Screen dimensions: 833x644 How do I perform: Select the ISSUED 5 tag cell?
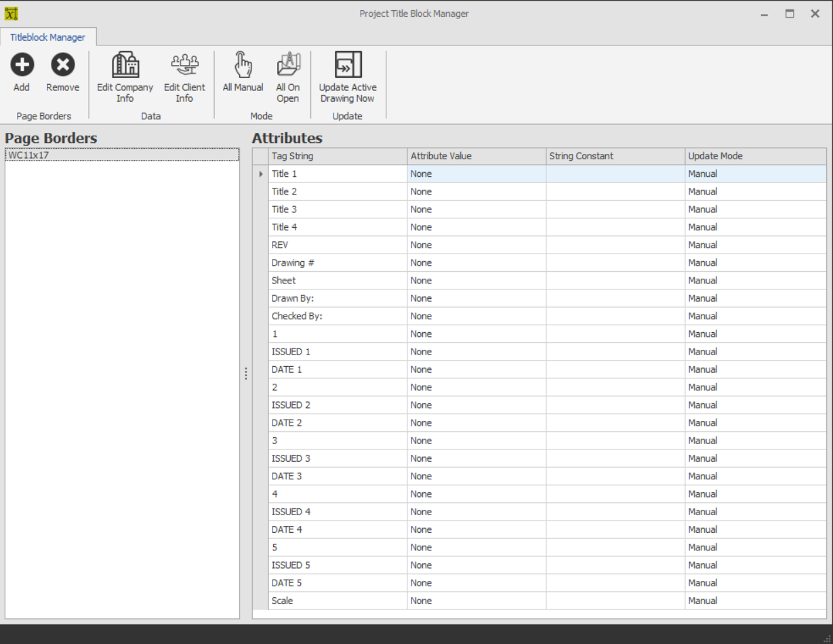[x=338, y=565]
